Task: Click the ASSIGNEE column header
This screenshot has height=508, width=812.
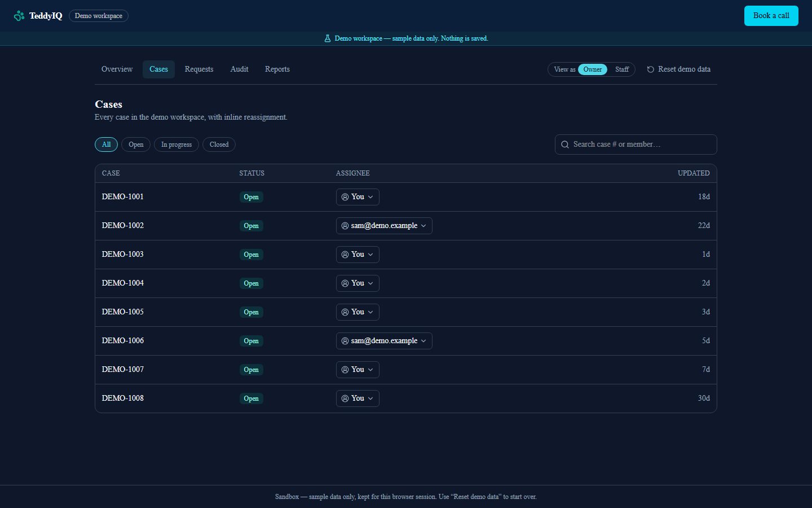Action: [353, 173]
